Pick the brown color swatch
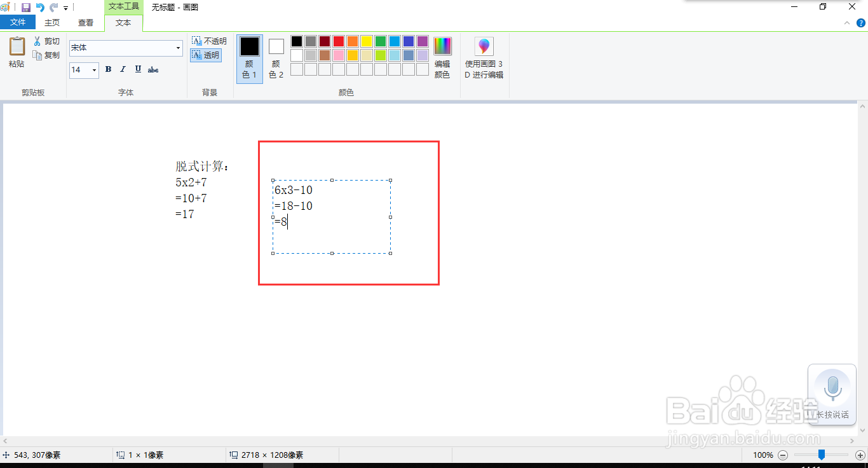The image size is (868, 468). pos(325,55)
